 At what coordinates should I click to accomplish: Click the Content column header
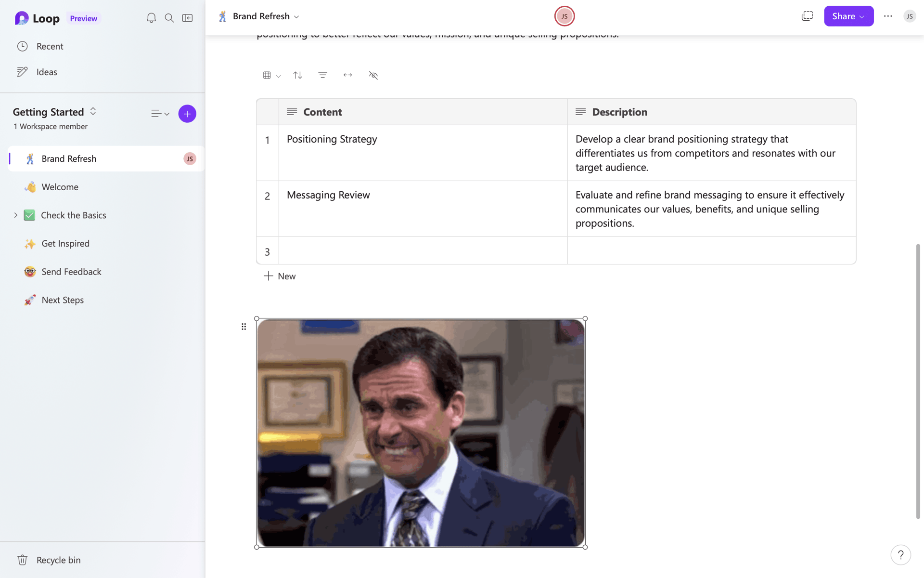423,112
